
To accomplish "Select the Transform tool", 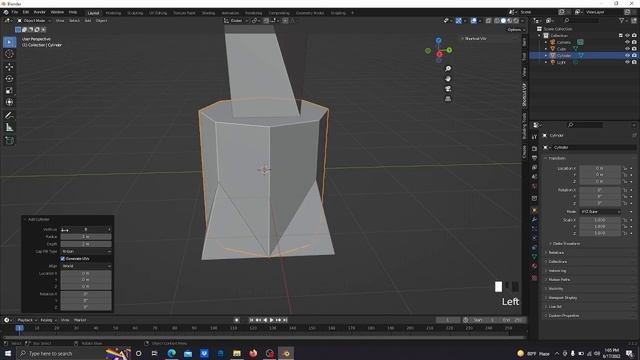I will point(9,102).
